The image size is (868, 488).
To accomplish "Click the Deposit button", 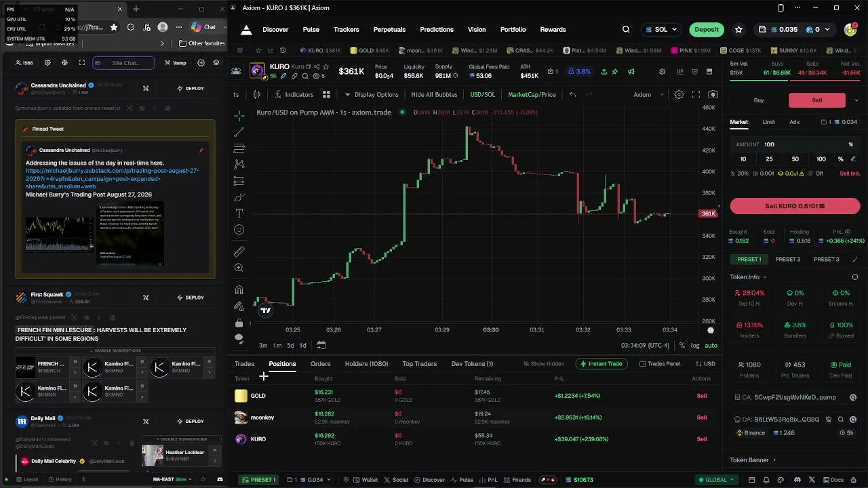I will pos(707,30).
